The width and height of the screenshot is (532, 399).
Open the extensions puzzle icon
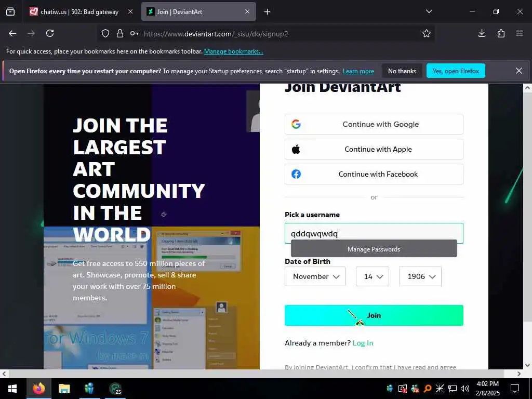coord(501,33)
